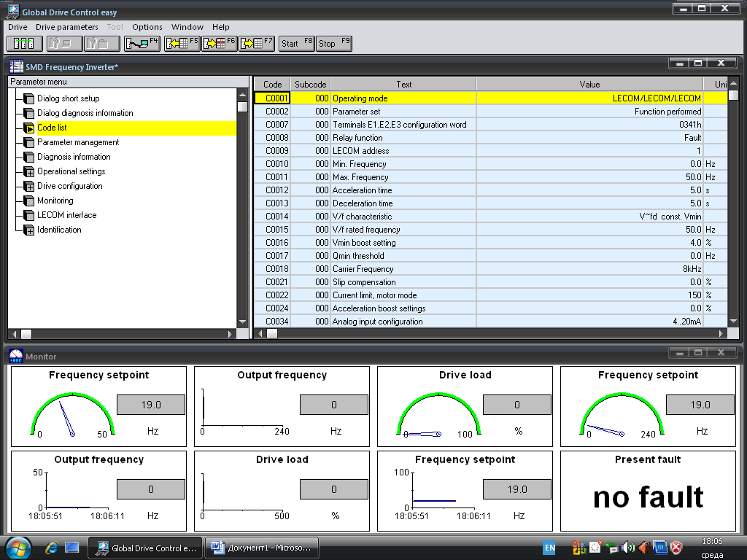Click the Windows Start orb
Image resolution: width=747 pixels, height=560 pixels.
18,546
